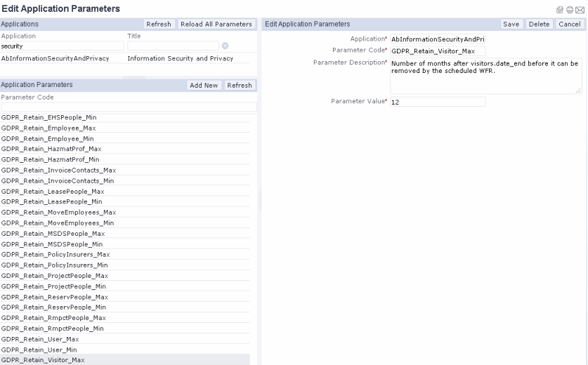
Task: Click the Application filter field containing 'security'
Action: click(62, 46)
